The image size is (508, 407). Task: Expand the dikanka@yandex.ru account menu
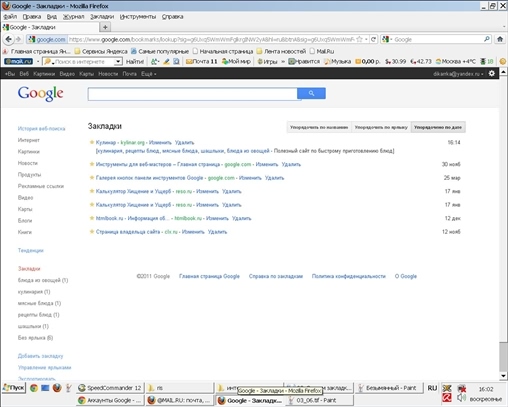click(458, 74)
